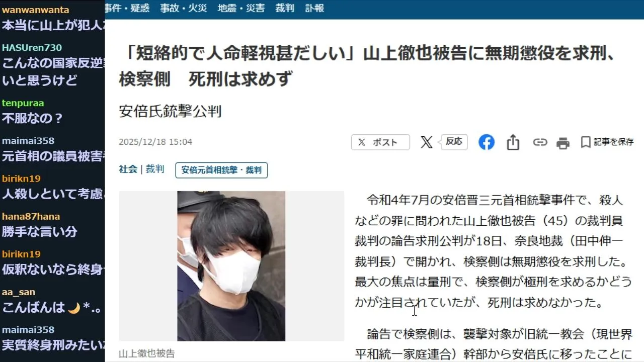This screenshot has height=362, width=644.
Task: Open the 事件・疑惑 navigation menu item
Action: (128, 8)
